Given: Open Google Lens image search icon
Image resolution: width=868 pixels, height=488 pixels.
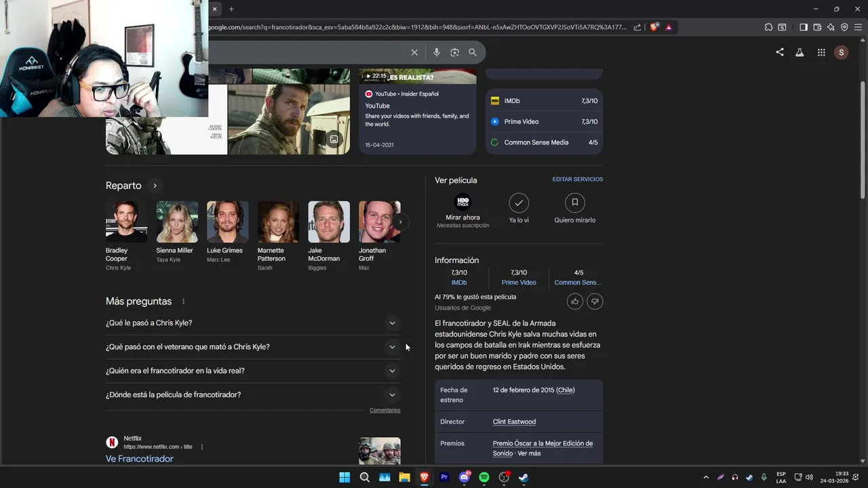Looking at the screenshot, I should 454,52.
